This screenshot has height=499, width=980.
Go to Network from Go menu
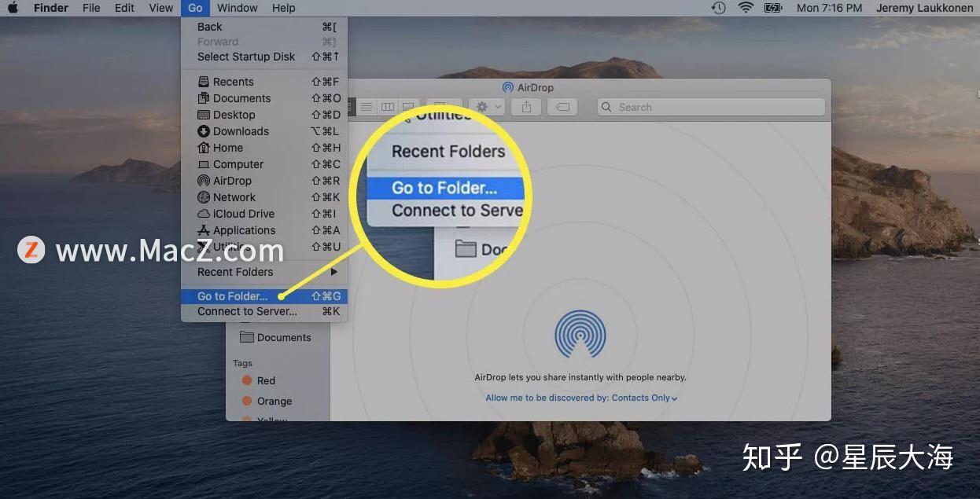264,197
